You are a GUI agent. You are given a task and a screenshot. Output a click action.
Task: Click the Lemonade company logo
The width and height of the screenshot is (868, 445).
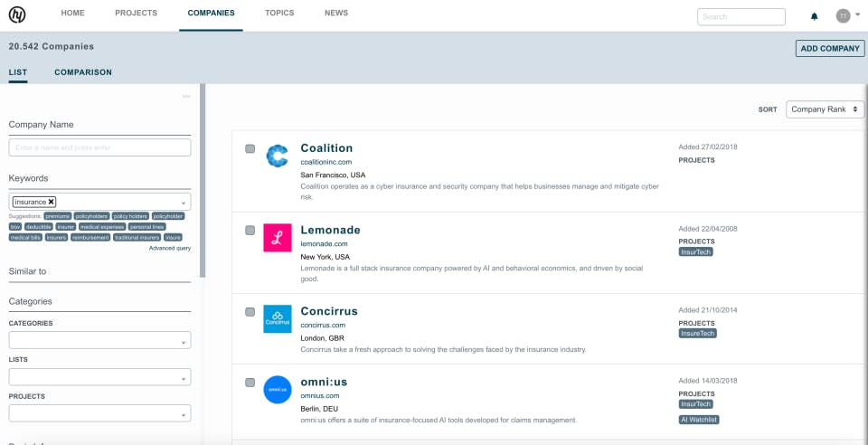coord(277,237)
